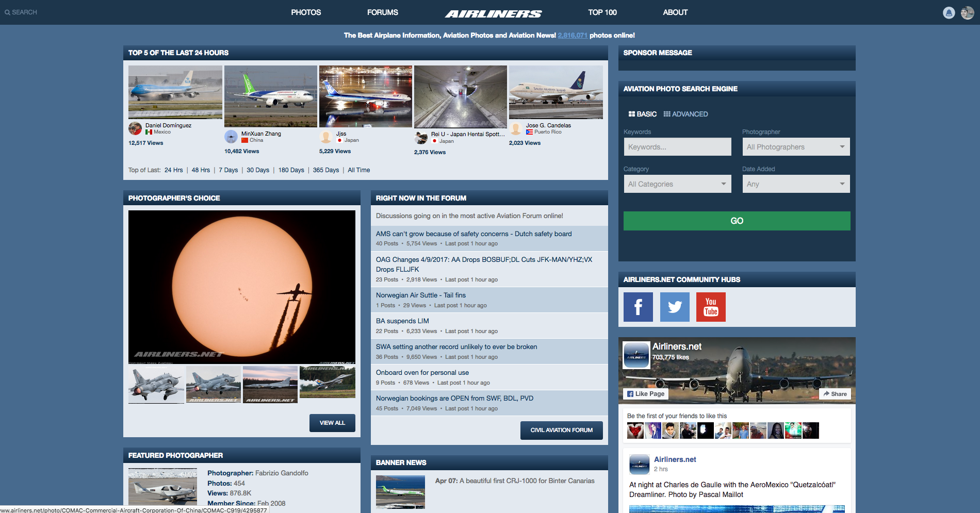Open the All Photographers dropdown
Screen dimensions: 980x513
(x=796, y=147)
